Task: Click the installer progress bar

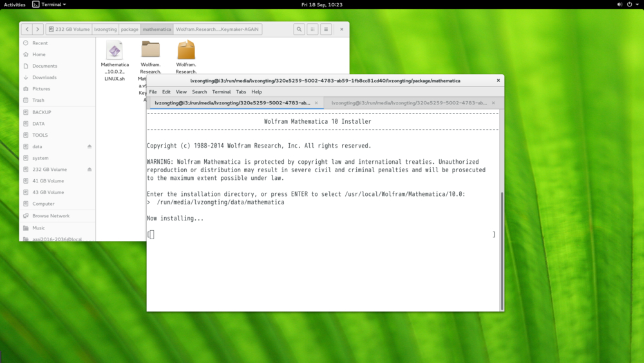Action: pos(321,234)
